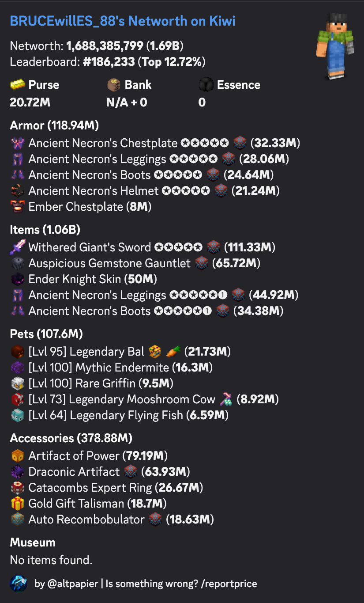Click the Mythic Endermite pet icon

[17, 368]
